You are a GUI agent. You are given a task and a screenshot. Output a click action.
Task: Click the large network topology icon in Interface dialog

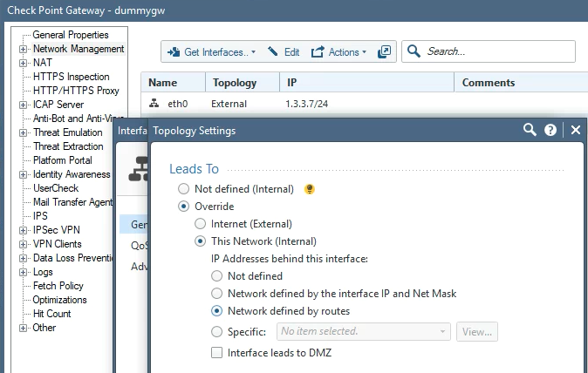pyautogui.click(x=138, y=169)
